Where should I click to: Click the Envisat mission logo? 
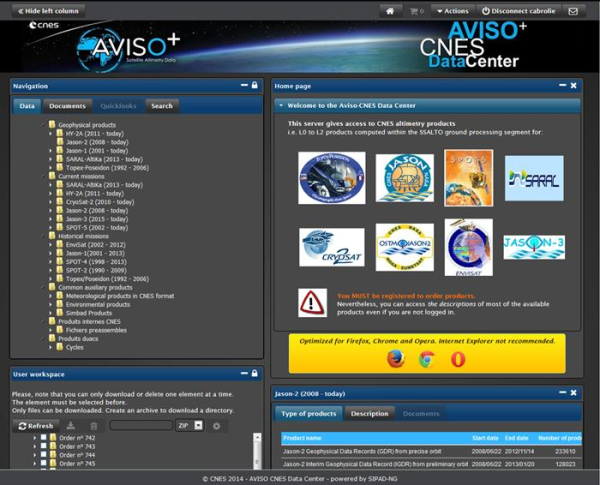coord(469,247)
